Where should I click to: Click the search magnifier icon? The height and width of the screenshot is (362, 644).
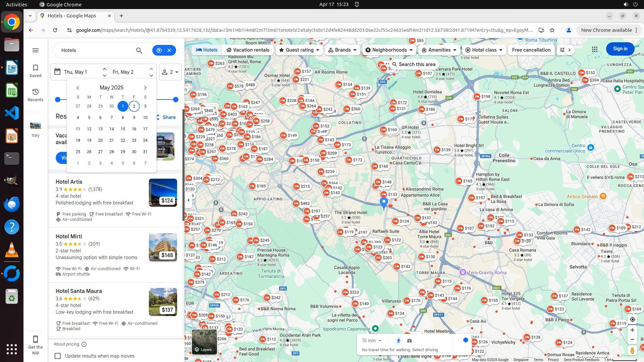pyautogui.click(x=139, y=50)
